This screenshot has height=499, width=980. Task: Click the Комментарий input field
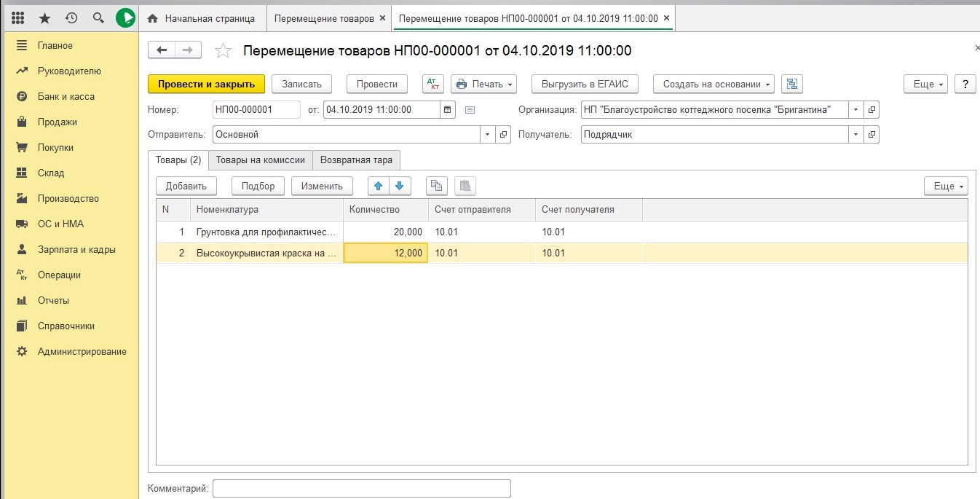click(x=361, y=488)
